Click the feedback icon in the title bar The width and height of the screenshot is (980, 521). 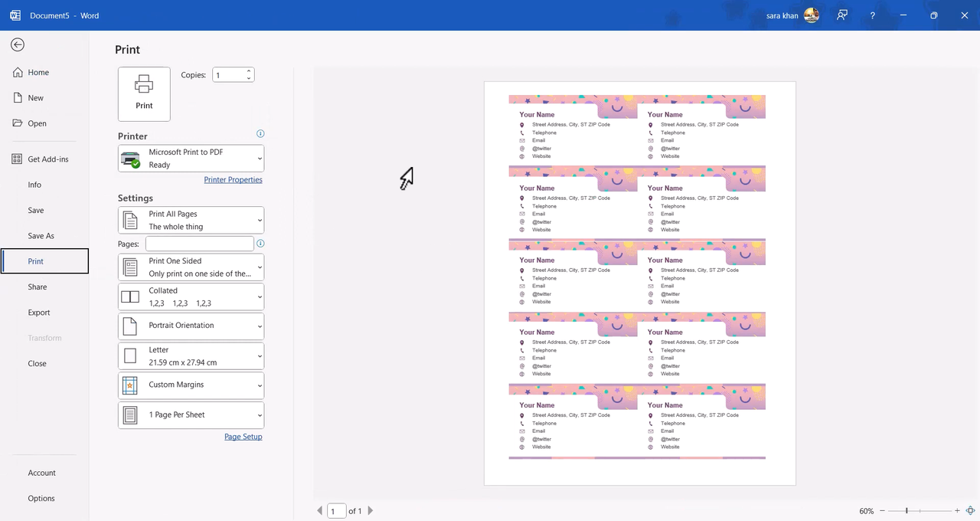(x=842, y=15)
